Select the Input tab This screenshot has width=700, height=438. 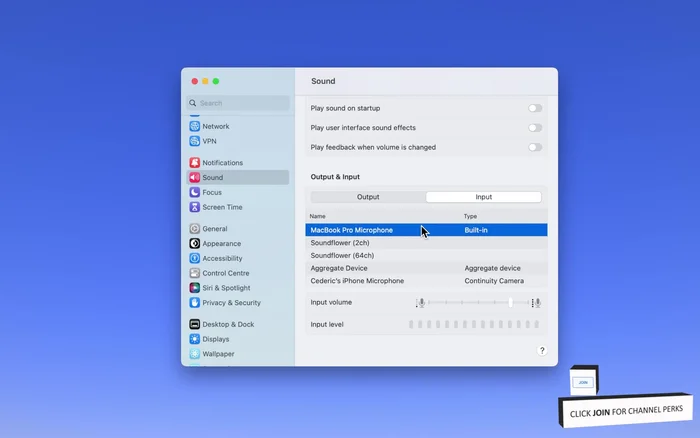point(483,197)
